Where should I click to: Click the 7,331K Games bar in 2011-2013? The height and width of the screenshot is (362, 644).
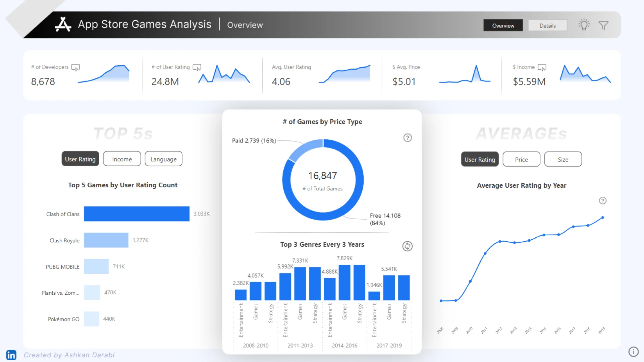(300, 284)
